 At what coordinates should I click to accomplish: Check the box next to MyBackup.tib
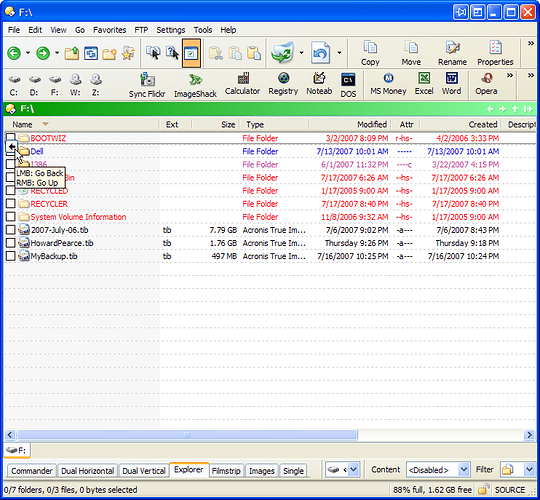point(11,256)
